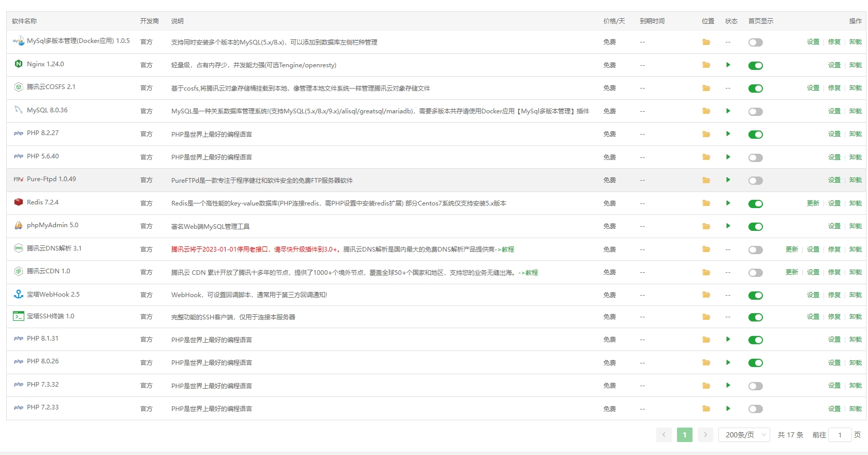The image size is (868, 455).
Task: Enable homepage display for MySql多版本管理
Action: pyautogui.click(x=756, y=42)
